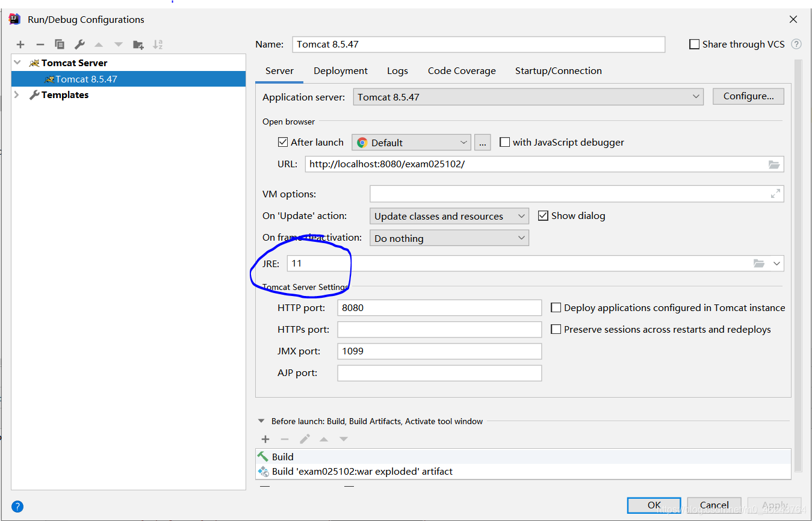Switch to Server tab
The image size is (812, 521).
[x=279, y=70]
